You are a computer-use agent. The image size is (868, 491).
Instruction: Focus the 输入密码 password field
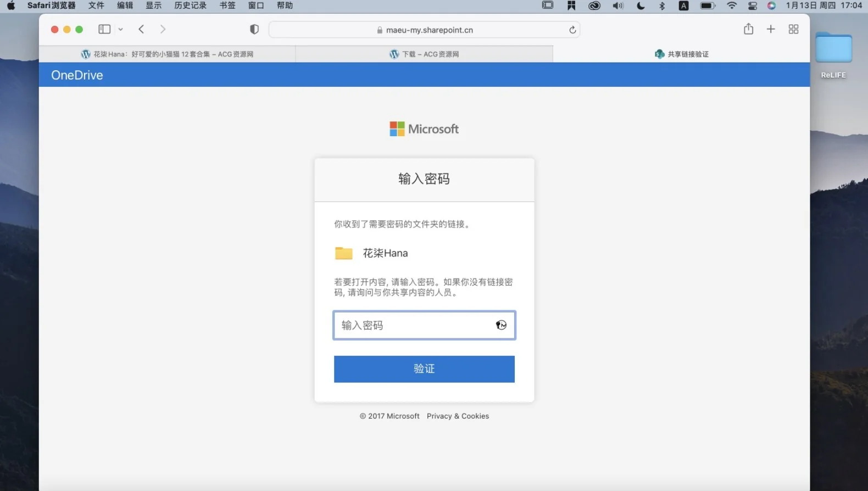[424, 325]
